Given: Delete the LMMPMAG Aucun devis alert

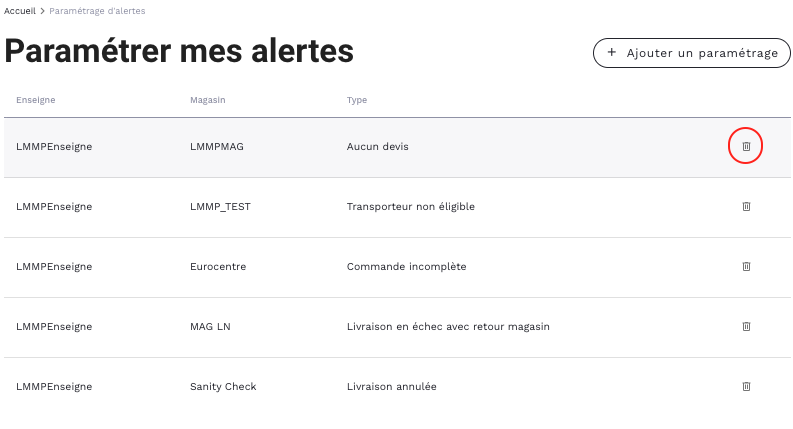Looking at the screenshot, I should 746,147.
